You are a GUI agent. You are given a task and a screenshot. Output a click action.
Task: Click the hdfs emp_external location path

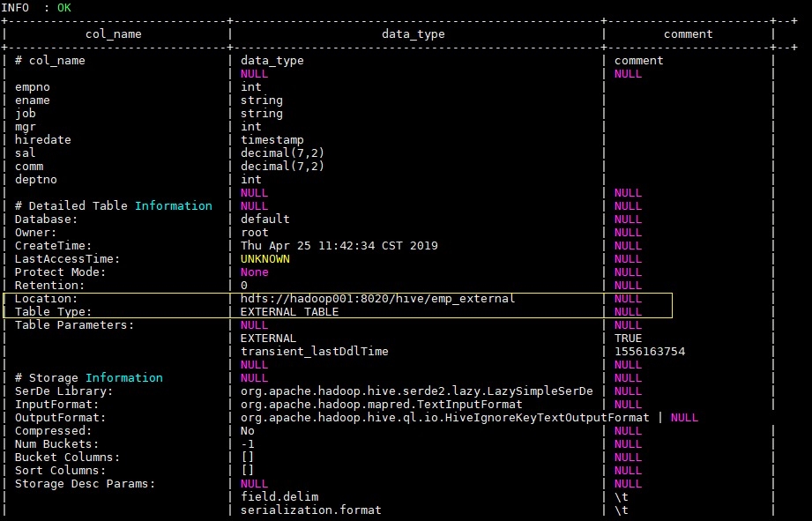pos(377,299)
